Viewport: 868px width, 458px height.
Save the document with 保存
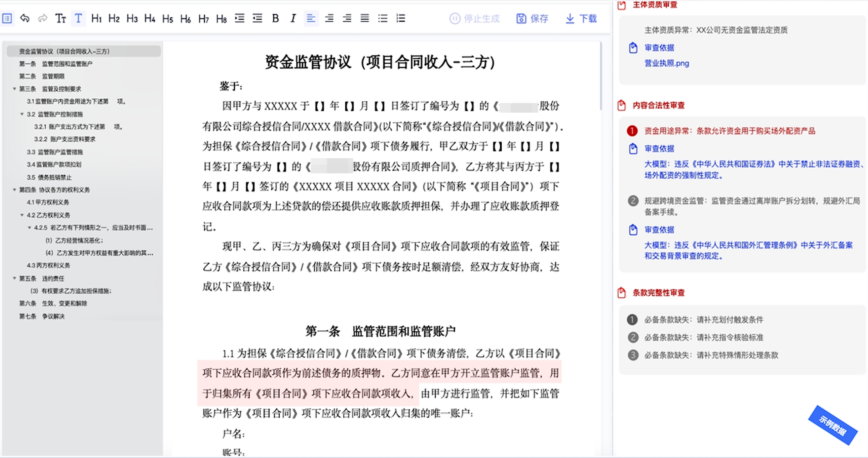(x=532, y=18)
